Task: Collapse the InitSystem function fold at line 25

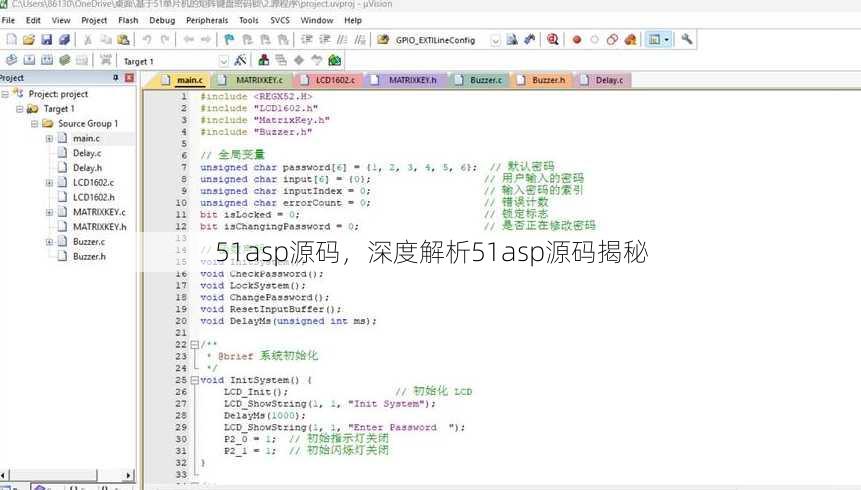Action: pos(194,380)
